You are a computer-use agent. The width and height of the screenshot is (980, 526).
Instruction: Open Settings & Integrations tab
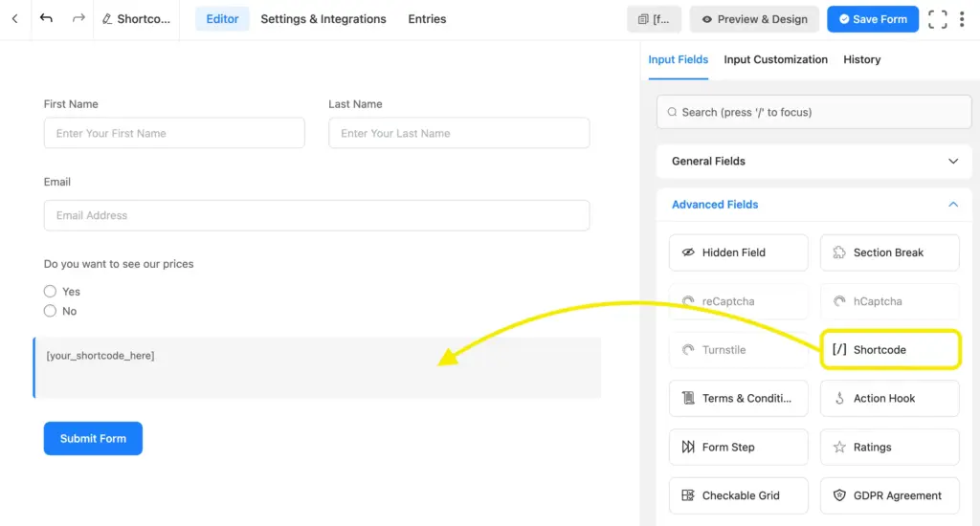pyautogui.click(x=323, y=19)
